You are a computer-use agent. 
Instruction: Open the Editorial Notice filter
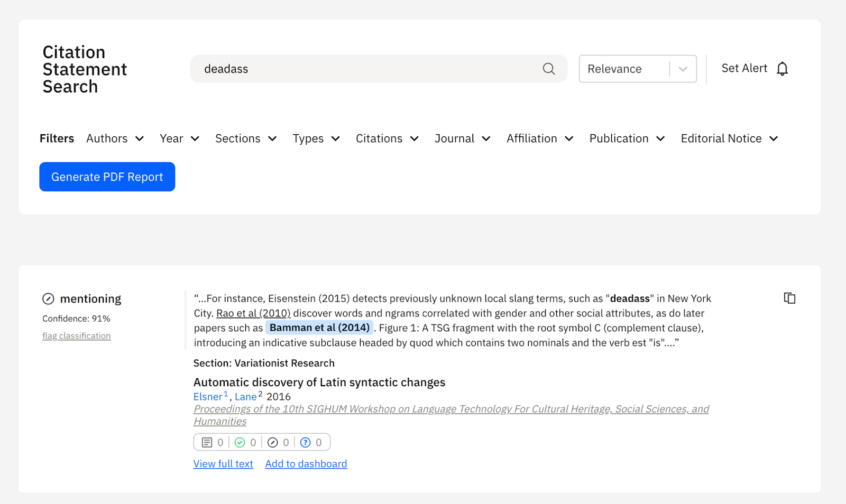click(x=729, y=138)
